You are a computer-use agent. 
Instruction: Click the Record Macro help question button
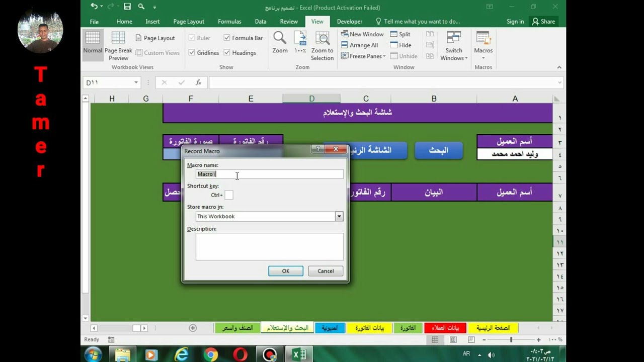(x=317, y=149)
